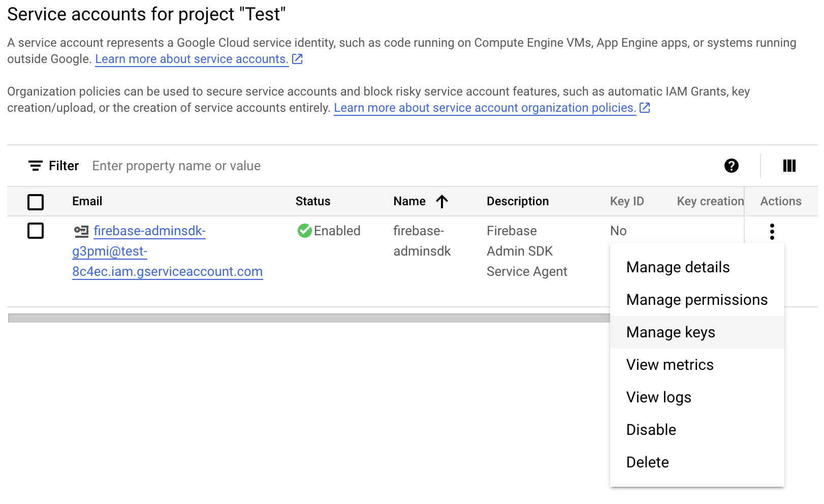Image resolution: width=824 pixels, height=504 pixels.
Task: Click external link icon after service accounts link
Action: click(x=298, y=59)
